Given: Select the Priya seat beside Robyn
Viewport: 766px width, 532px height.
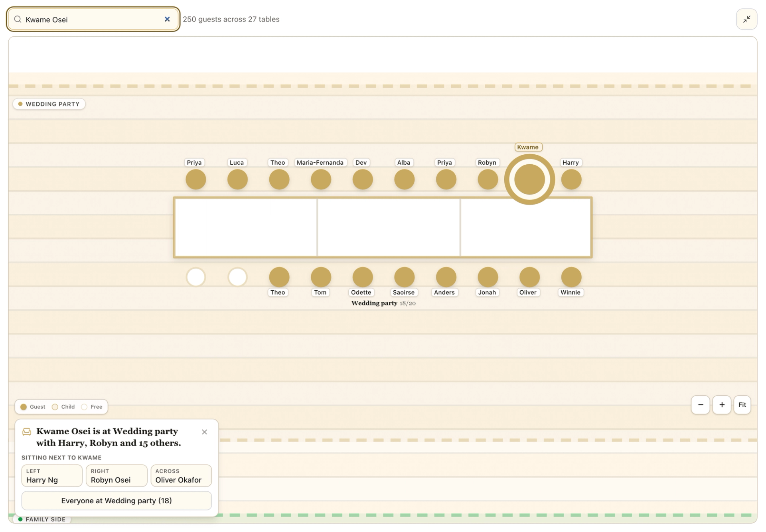Looking at the screenshot, I should [446, 179].
